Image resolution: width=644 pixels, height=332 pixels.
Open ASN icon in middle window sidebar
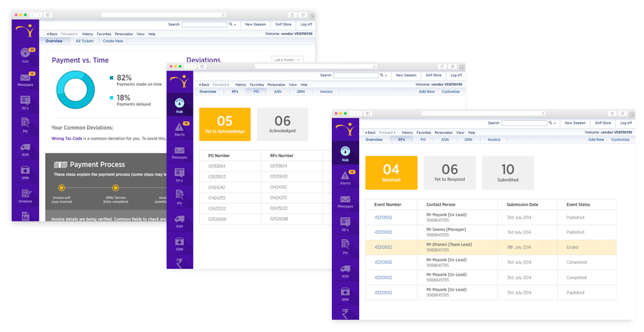click(179, 219)
